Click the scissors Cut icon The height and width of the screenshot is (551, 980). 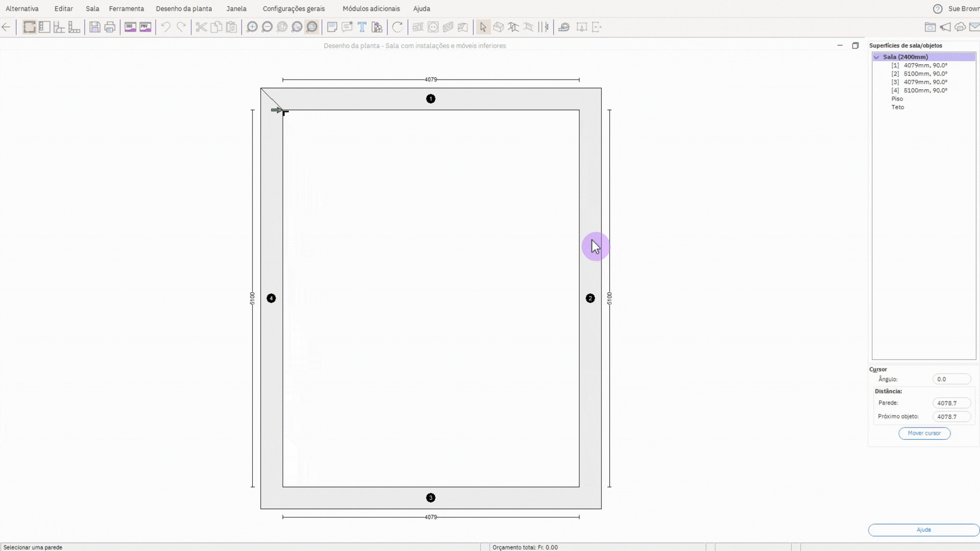pyautogui.click(x=201, y=27)
